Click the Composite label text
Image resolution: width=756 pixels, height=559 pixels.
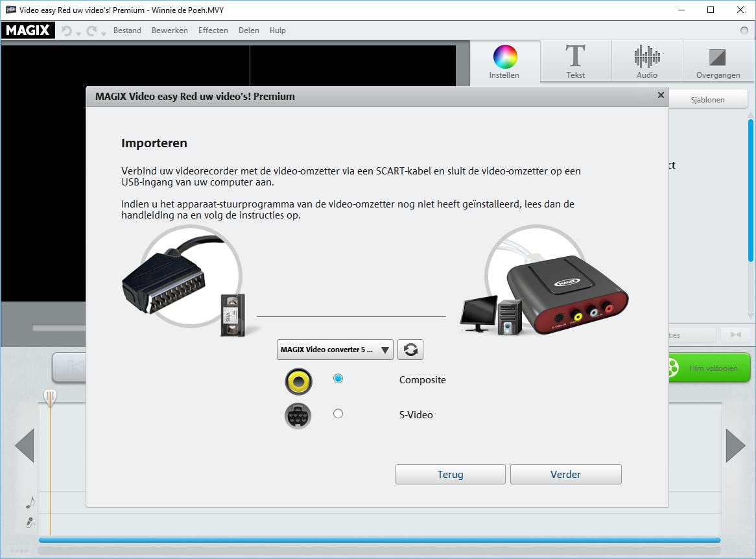point(422,379)
